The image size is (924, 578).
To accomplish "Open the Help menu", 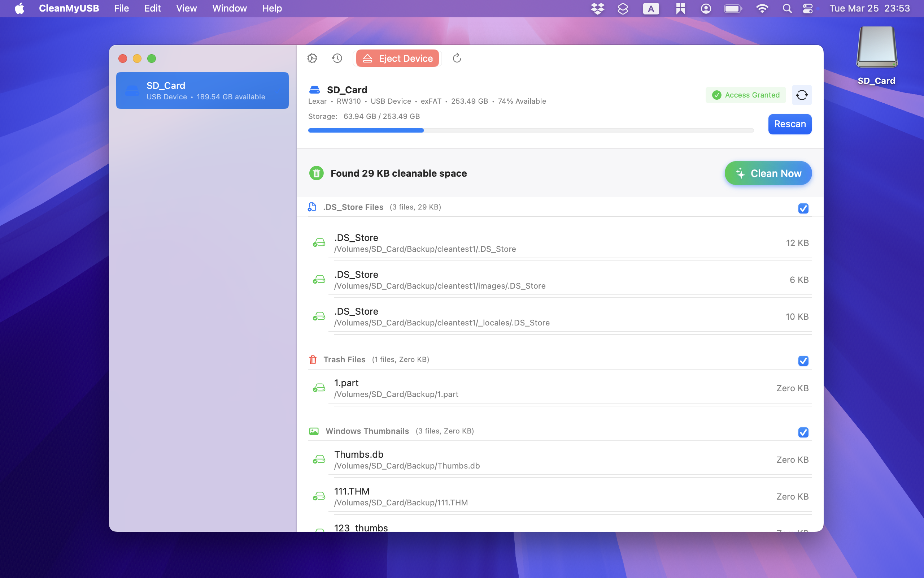I will coord(272,8).
